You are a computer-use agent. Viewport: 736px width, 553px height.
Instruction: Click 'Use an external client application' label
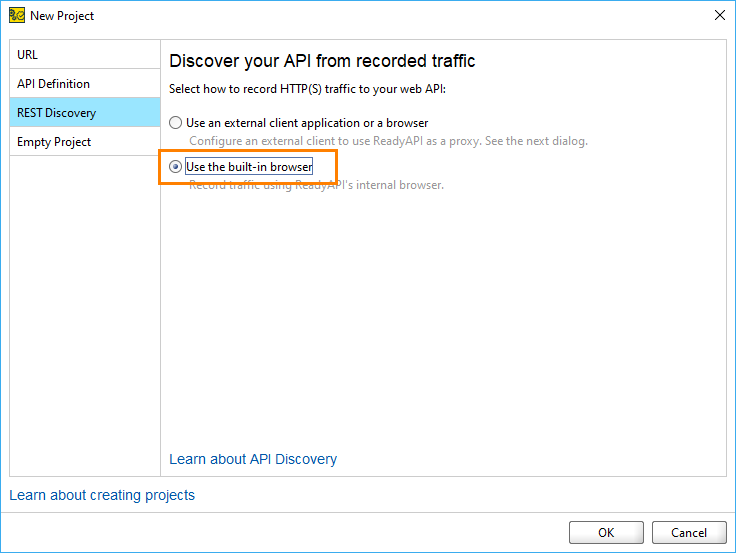(307, 123)
